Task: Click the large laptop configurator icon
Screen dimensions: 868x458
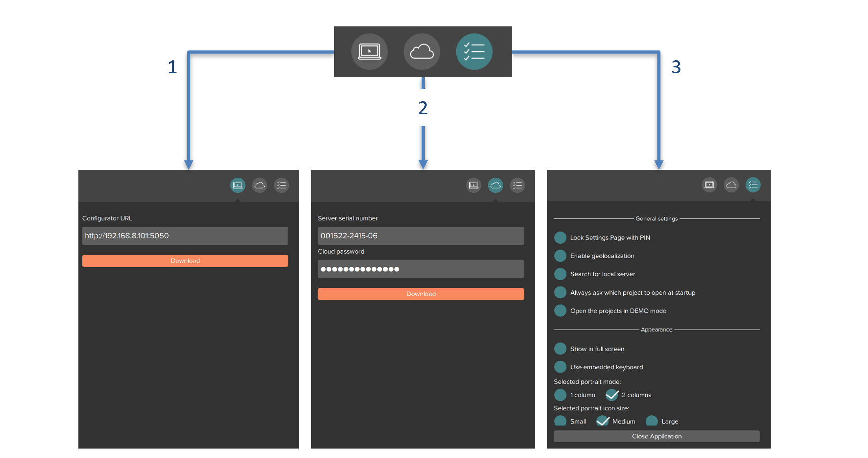Action: (369, 52)
